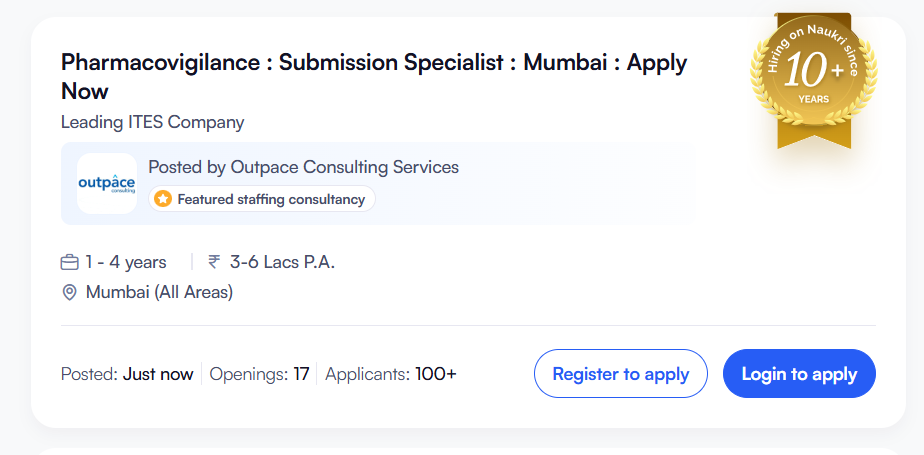Click the briefcase experience icon
This screenshot has width=924, height=455.
[x=70, y=262]
